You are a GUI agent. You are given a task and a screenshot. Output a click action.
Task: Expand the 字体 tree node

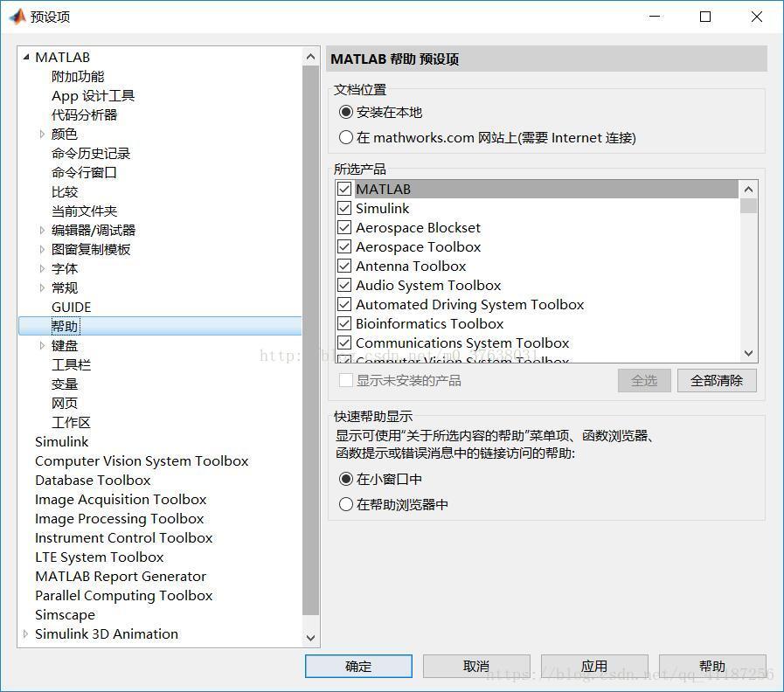(x=42, y=268)
